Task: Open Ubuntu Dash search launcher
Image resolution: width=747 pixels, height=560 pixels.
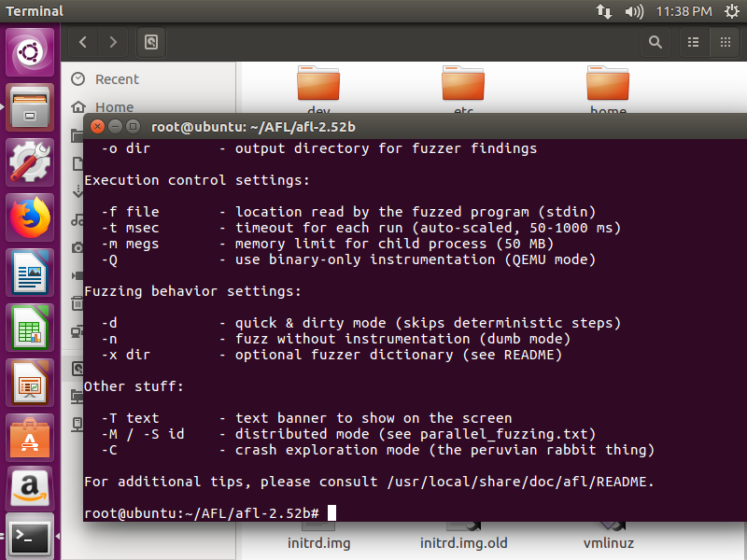Action: 30,52
